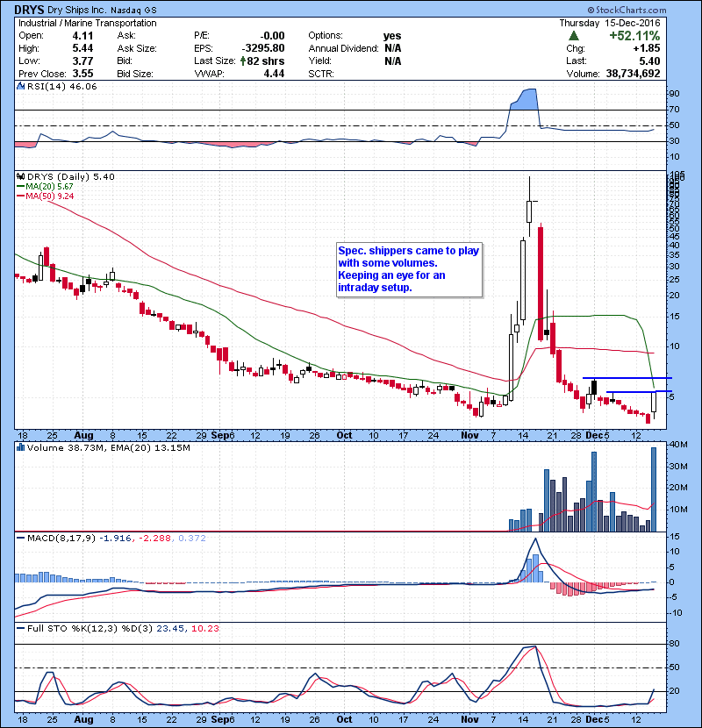This screenshot has width=702, height=728.
Task: Click the Chg value +1.85
Action: (646, 48)
